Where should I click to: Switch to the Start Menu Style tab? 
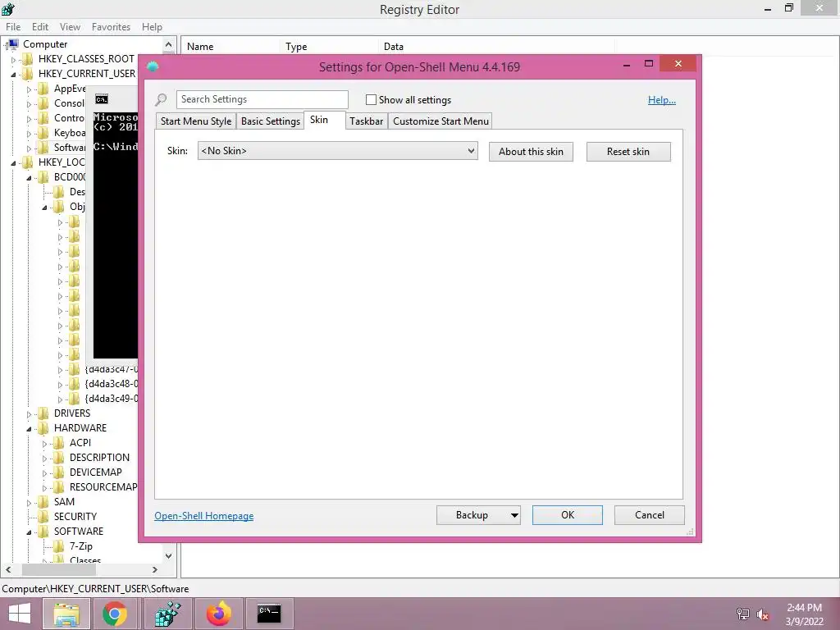pyautogui.click(x=196, y=121)
